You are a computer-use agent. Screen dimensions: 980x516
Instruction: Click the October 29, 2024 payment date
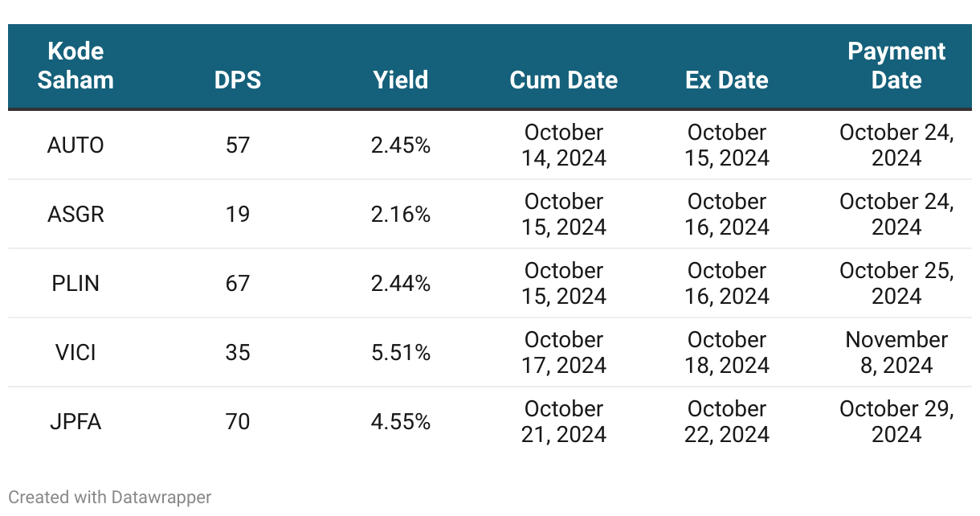point(896,422)
